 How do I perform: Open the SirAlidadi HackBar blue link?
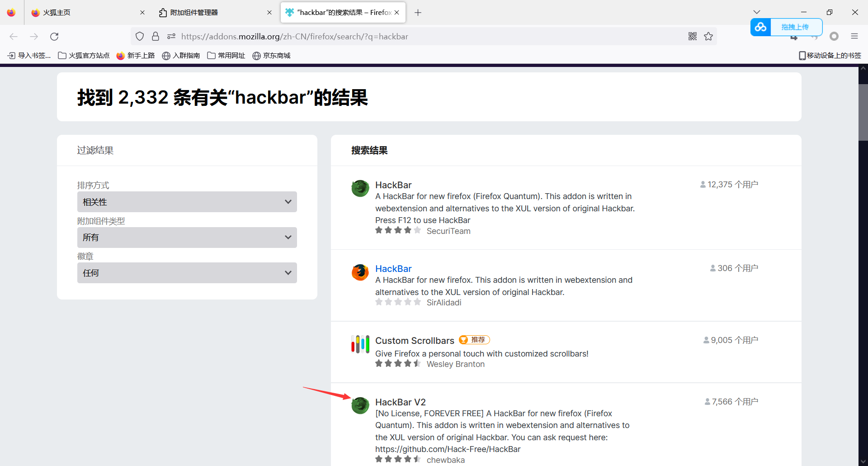(393, 269)
